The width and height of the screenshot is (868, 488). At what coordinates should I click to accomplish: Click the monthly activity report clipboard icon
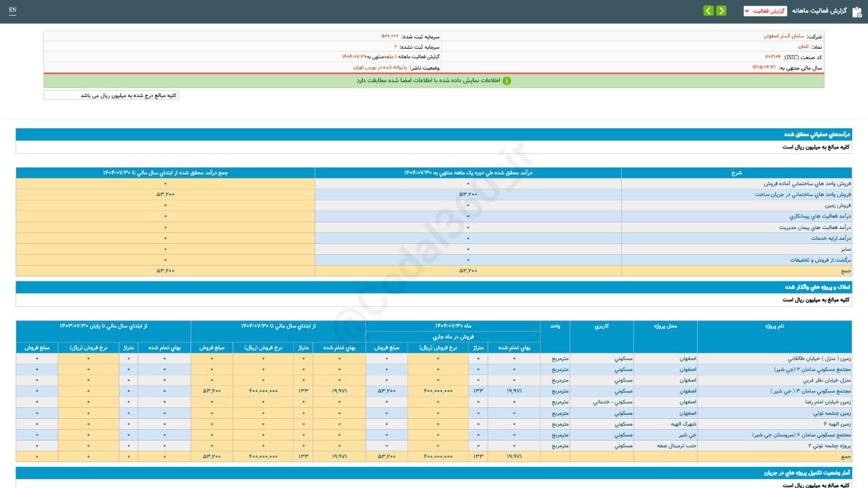856,12
